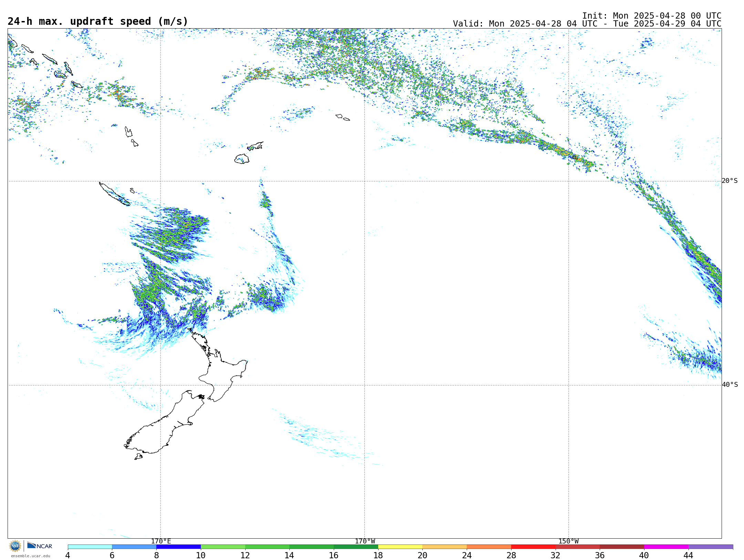This screenshot has width=744, height=560.
Task: Pick the green 14–16 colorbar segment
Action: (x=312, y=547)
